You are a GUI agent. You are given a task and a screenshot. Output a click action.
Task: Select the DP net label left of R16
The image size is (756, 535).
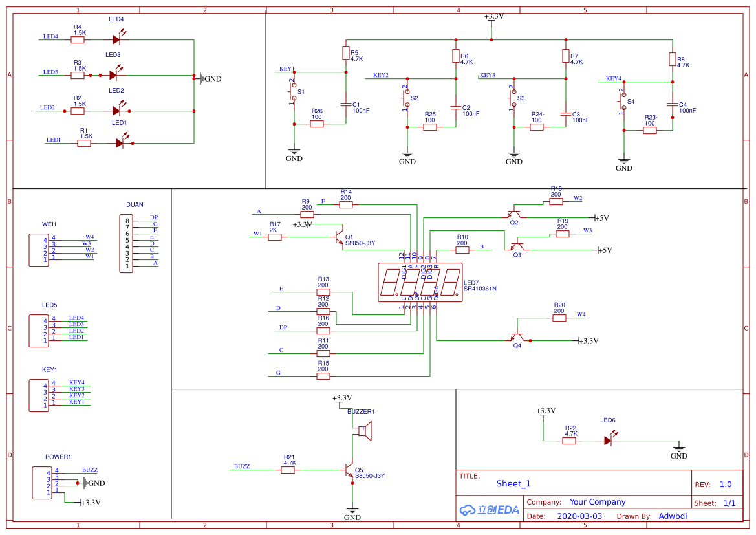(283, 327)
